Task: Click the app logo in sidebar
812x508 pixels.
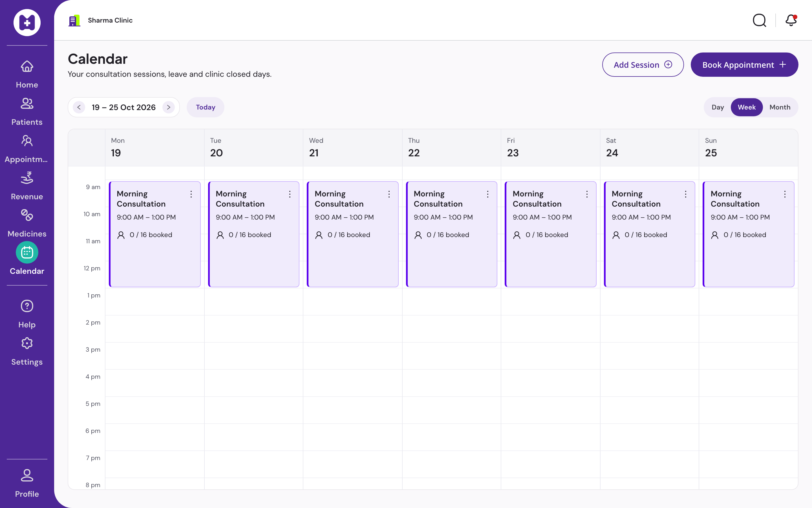Action: (x=27, y=23)
